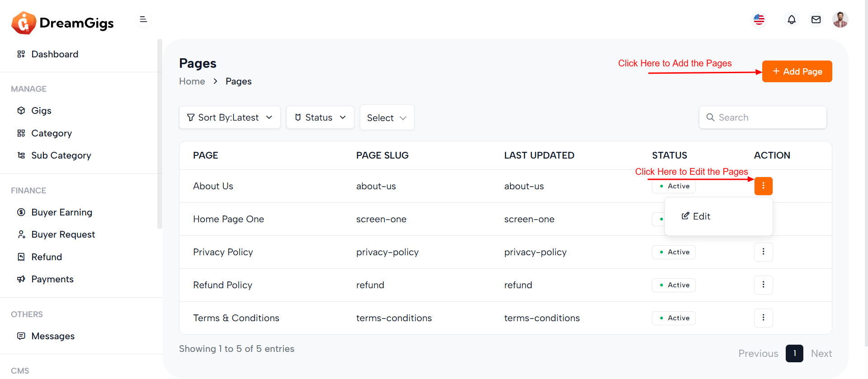The height and width of the screenshot is (379, 868).
Task: Expand the Select dropdown
Action: 387,118
